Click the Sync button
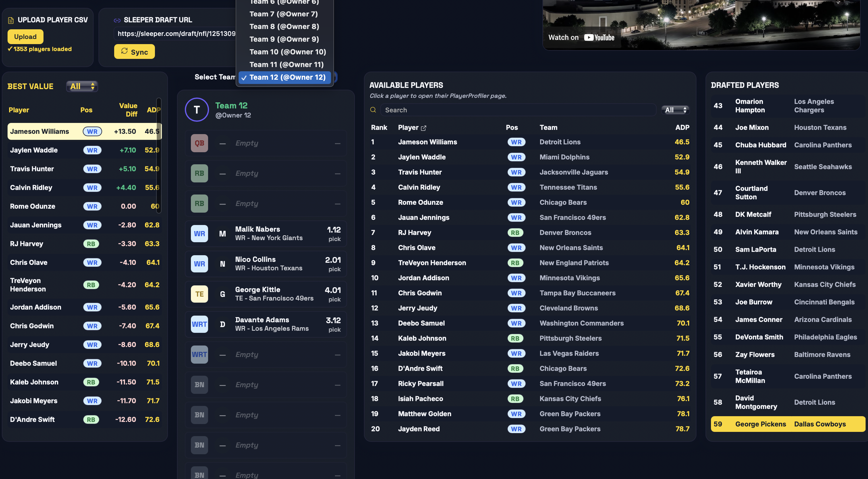Viewport: 868px width, 479px height. pyautogui.click(x=134, y=52)
